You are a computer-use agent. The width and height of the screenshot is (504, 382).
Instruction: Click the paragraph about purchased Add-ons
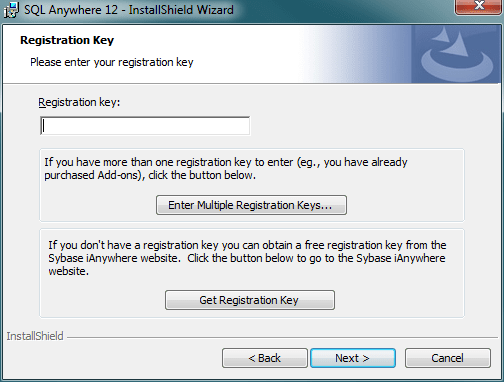point(226,169)
